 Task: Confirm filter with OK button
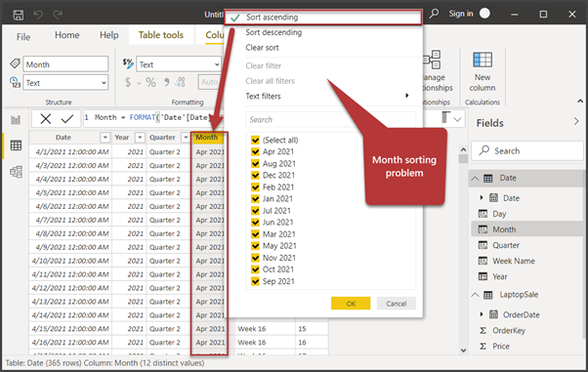(351, 304)
